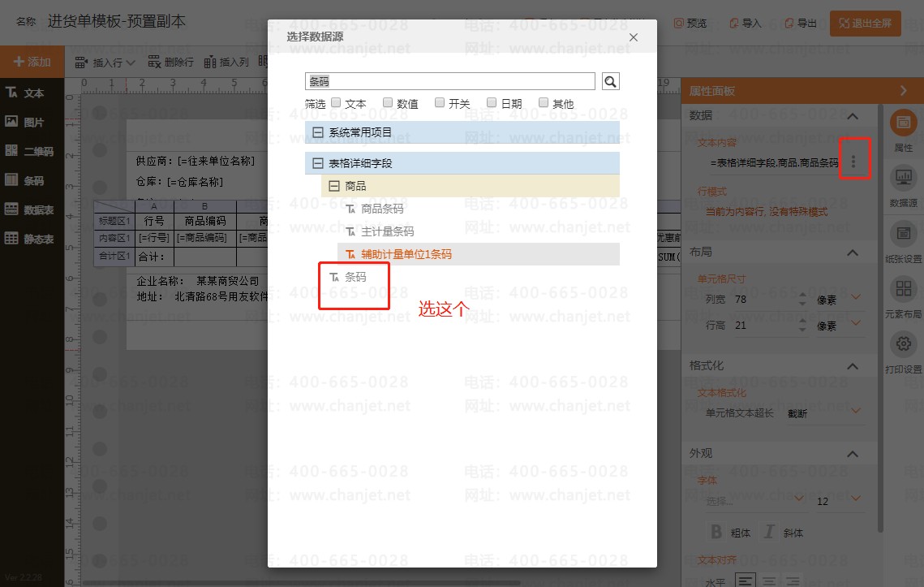Click the 行号 header cell
The width and height of the screenshot is (924, 587).
(x=154, y=221)
